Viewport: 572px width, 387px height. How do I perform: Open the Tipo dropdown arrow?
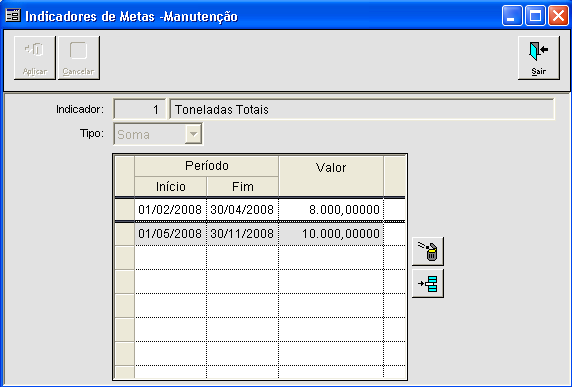[x=193, y=134]
